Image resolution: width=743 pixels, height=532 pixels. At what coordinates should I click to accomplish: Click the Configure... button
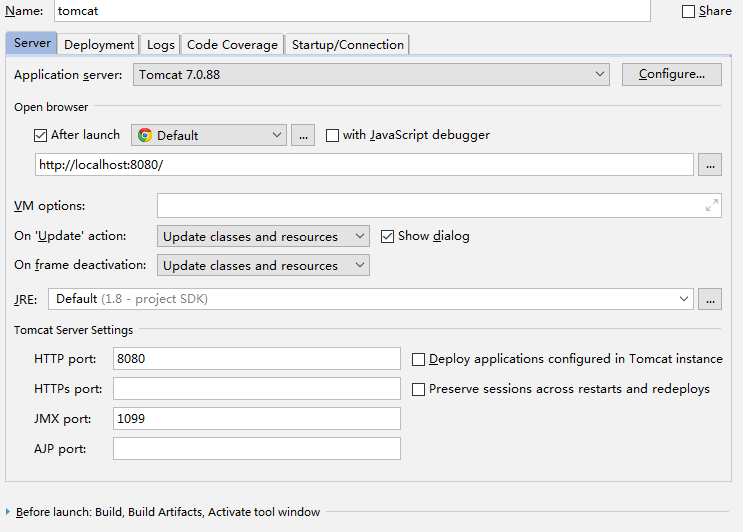[671, 74]
